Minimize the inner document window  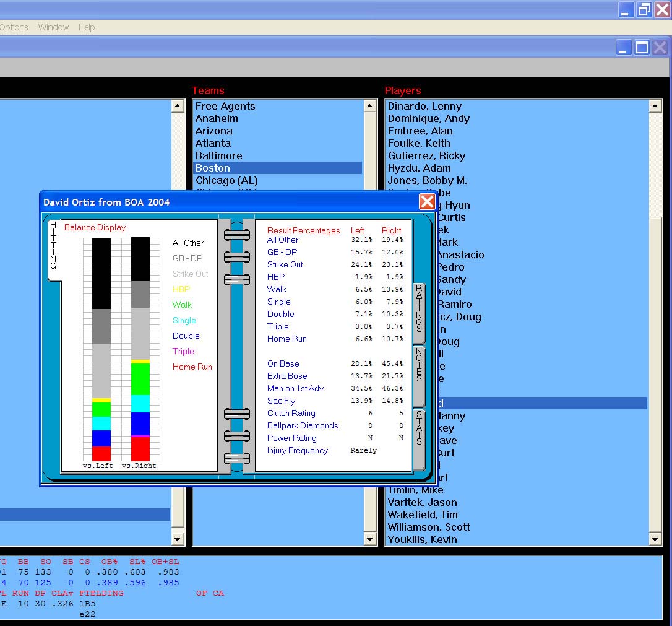coord(624,48)
